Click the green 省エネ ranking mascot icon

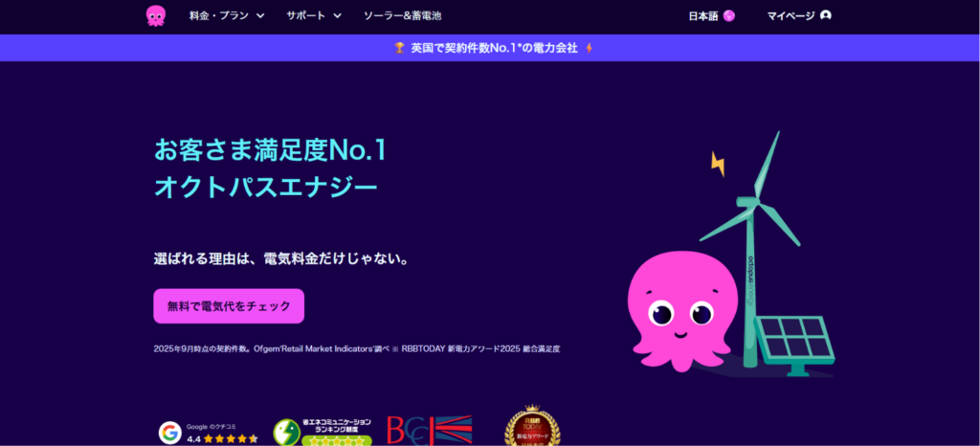tap(286, 433)
